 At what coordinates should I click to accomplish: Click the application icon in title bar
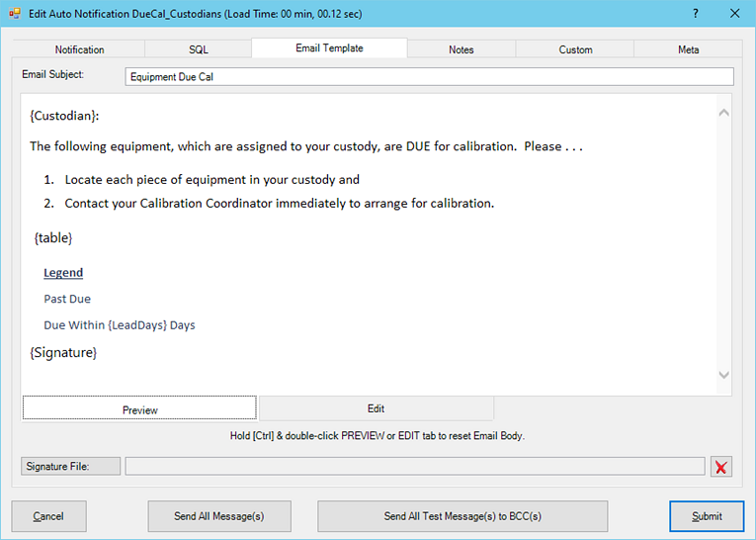15,14
